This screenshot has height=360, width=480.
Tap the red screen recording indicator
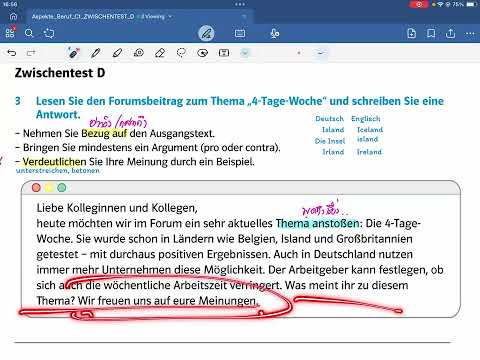419,5
